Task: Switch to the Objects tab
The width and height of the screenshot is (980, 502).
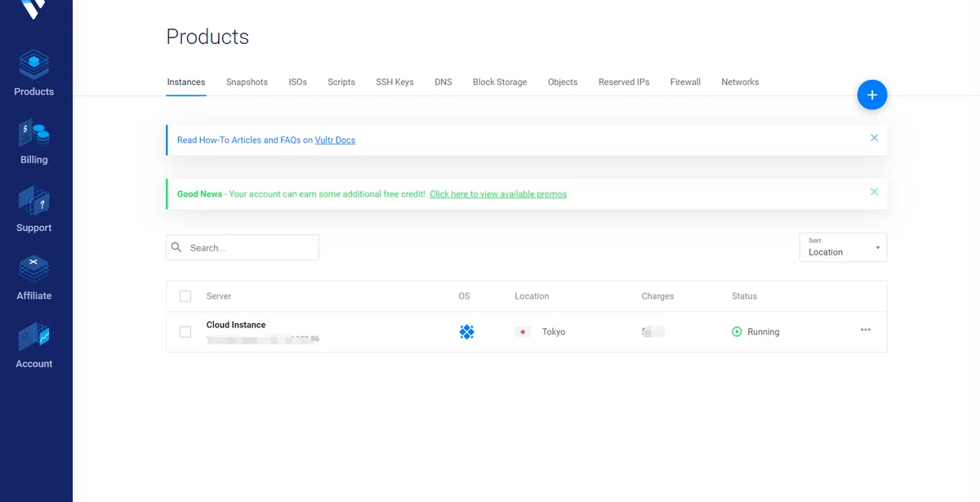Action: tap(563, 82)
